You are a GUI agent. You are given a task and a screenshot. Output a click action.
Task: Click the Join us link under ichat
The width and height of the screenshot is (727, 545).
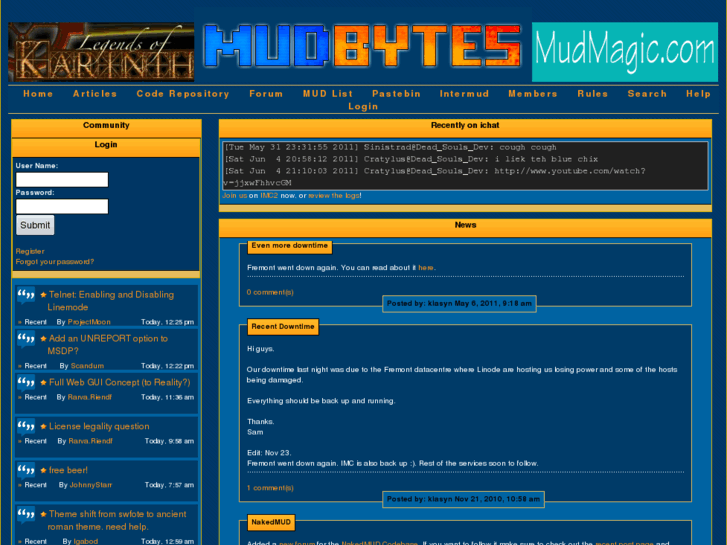234,196
